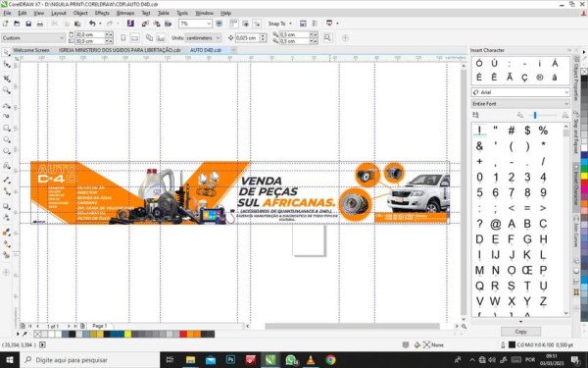Toggle portrait page orientation

pos(123,38)
